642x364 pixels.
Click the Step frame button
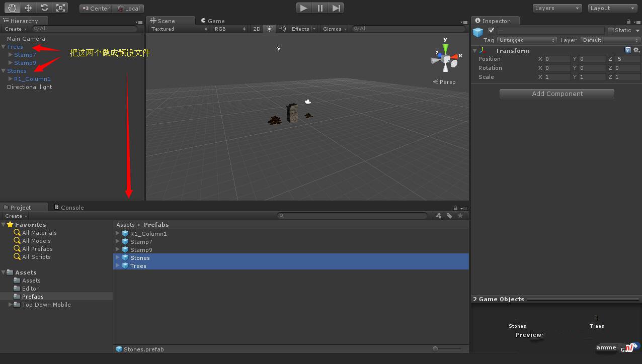pyautogui.click(x=336, y=8)
